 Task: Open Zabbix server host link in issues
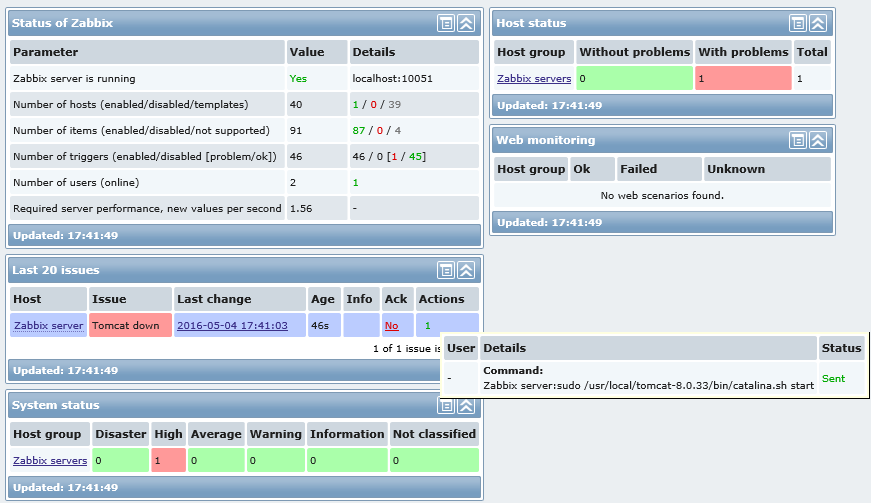click(48, 325)
